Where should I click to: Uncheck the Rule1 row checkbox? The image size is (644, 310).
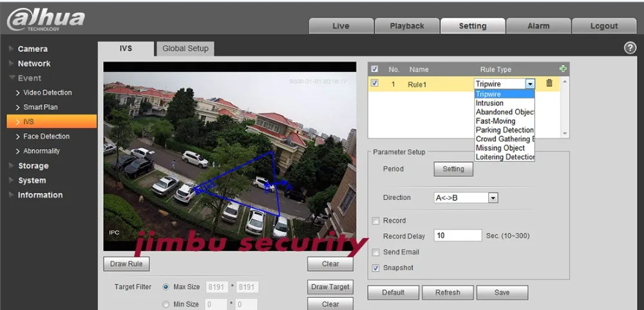click(374, 83)
